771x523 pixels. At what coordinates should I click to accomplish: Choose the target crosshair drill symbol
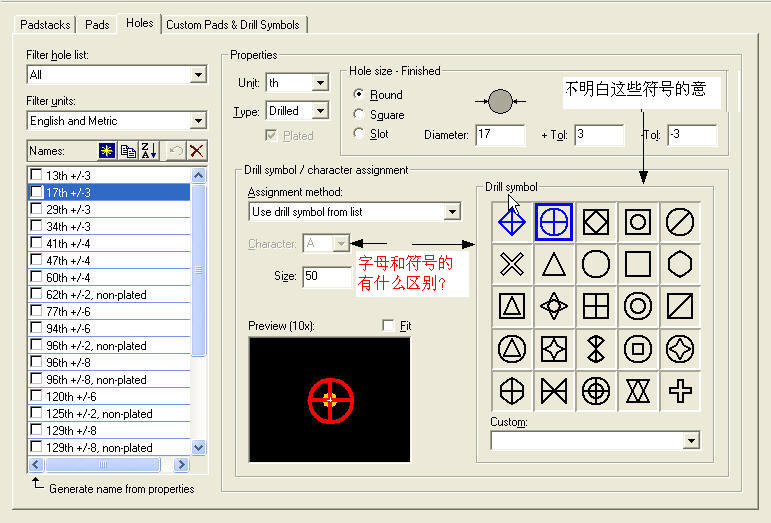tap(596, 391)
